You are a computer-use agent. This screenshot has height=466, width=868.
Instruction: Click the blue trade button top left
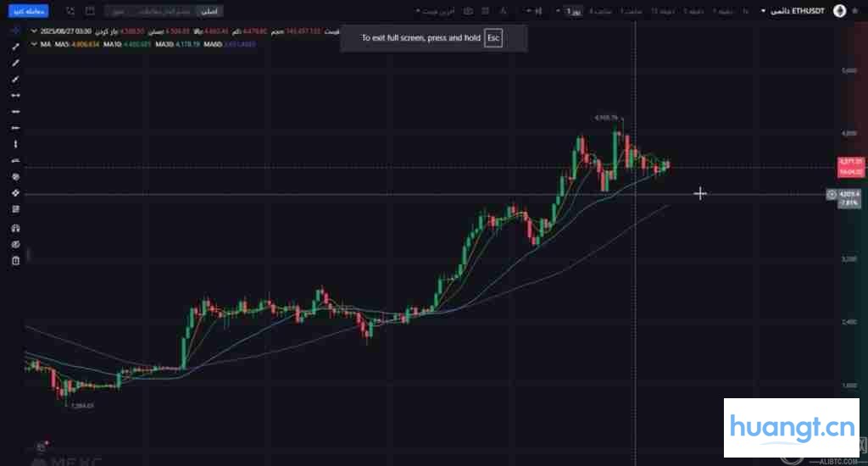tap(31, 11)
